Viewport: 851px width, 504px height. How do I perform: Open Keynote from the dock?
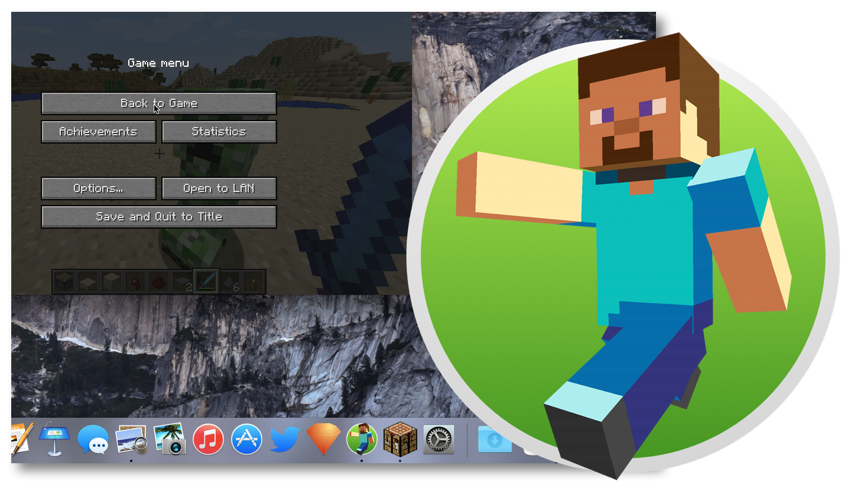tap(54, 439)
